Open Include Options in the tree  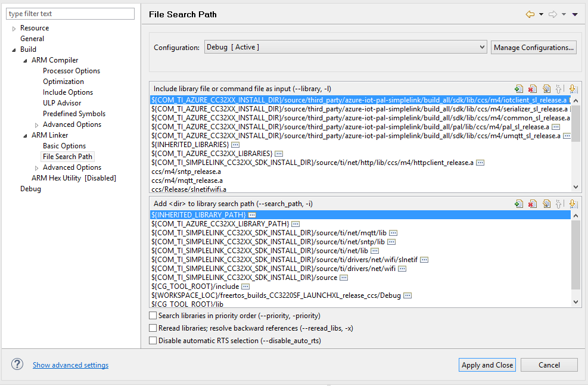[x=68, y=92]
